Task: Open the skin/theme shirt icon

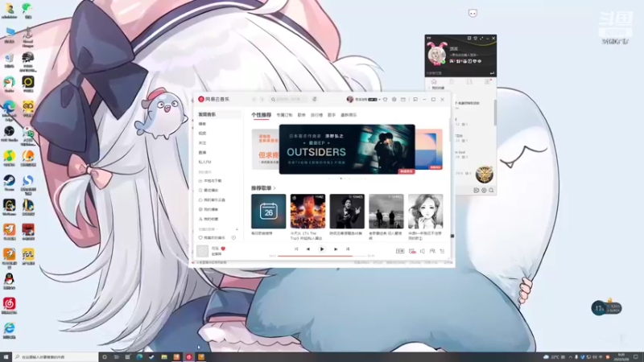Action: click(386, 99)
